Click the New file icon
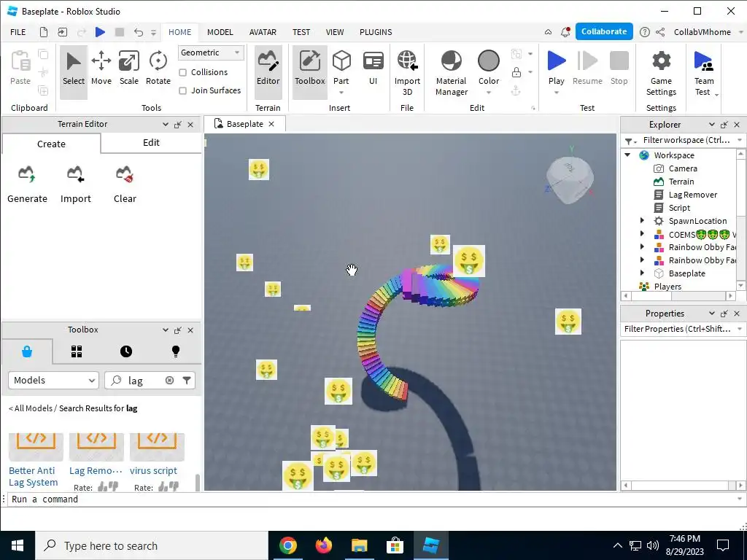The width and height of the screenshot is (747, 560). pyautogui.click(x=43, y=32)
